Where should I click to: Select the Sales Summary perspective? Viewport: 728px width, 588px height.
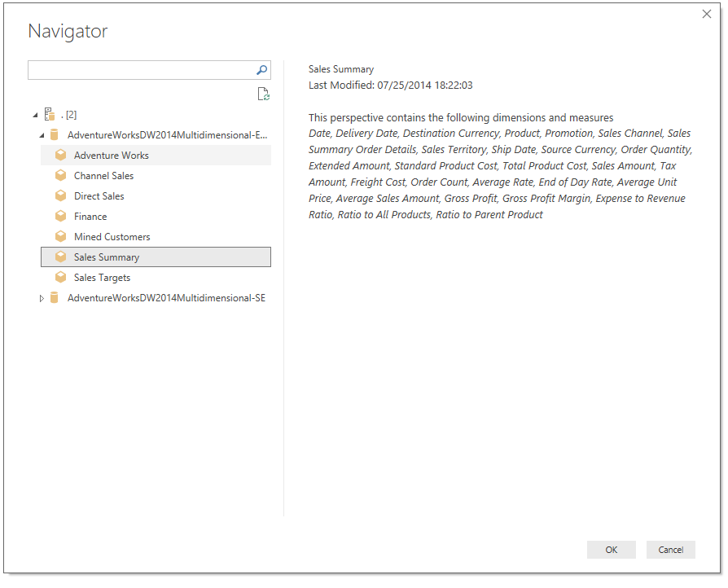point(156,257)
